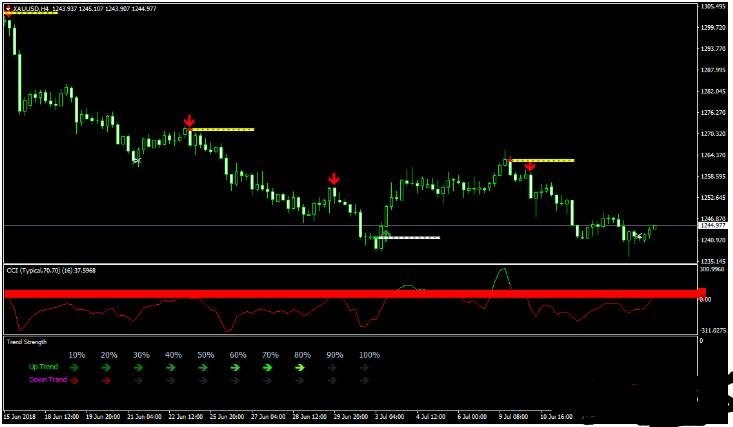
Task: Click the Trend Strength panel label
Action: pyautogui.click(x=27, y=342)
